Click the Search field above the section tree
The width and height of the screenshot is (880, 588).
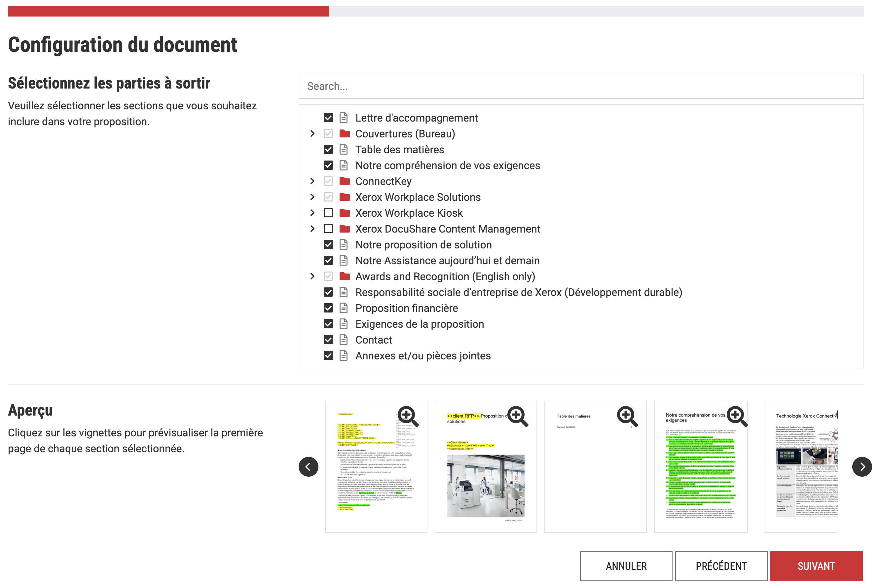click(581, 86)
